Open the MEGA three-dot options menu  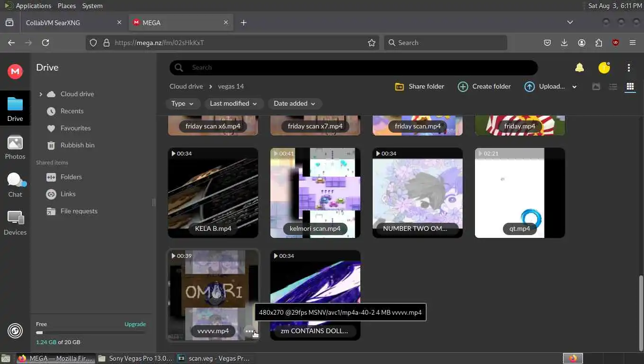point(628,68)
